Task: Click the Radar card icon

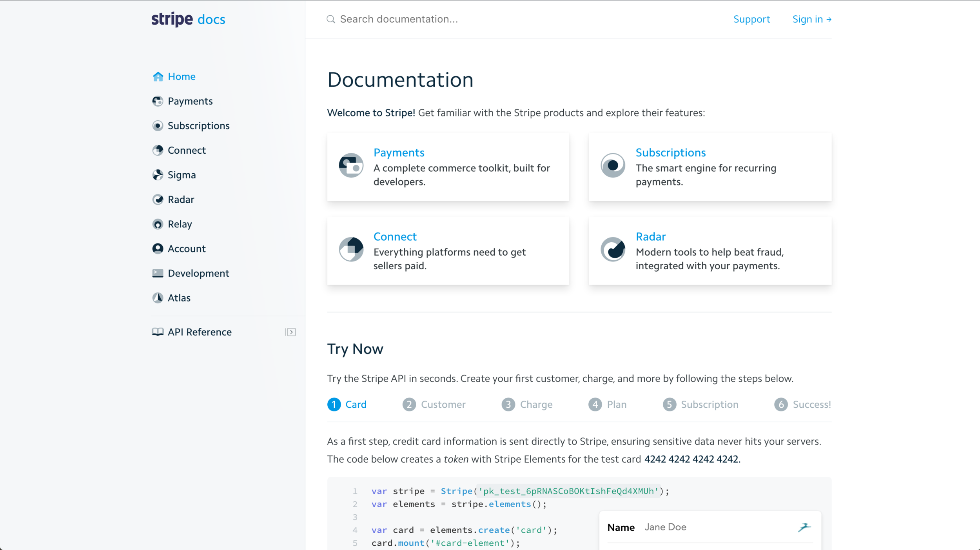Action: tap(613, 249)
